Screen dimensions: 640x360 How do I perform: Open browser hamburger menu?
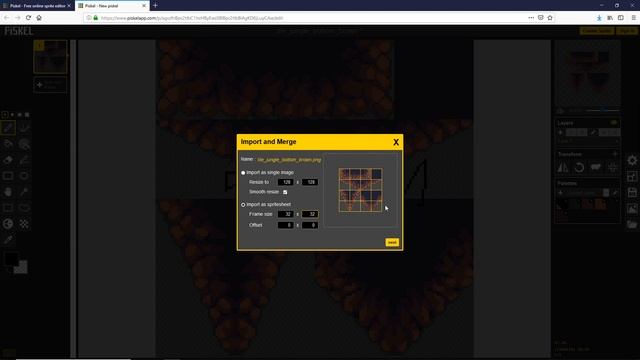click(x=633, y=18)
